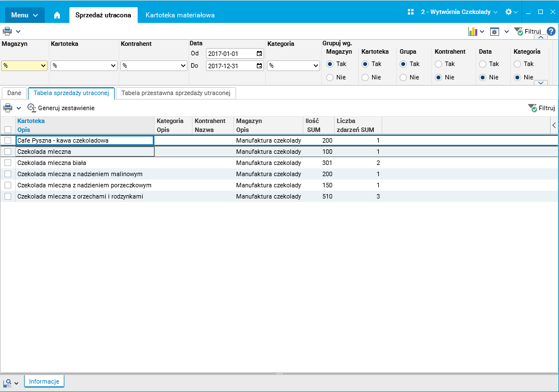Viewport: 559px width, 392px height.
Task: Open the Kategoria filter combo box
Action: pos(293,66)
